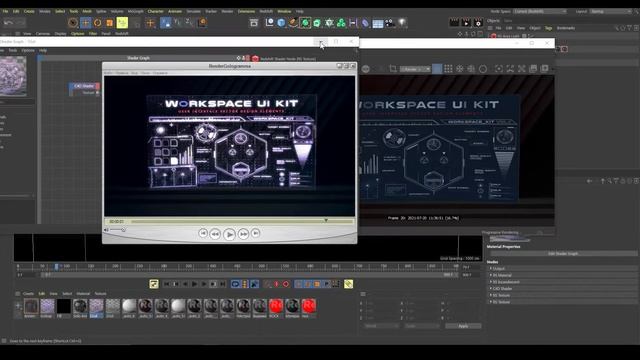The height and width of the screenshot is (360, 640).
Task: Click the circle icon in render view toolbar
Action: (483, 69)
